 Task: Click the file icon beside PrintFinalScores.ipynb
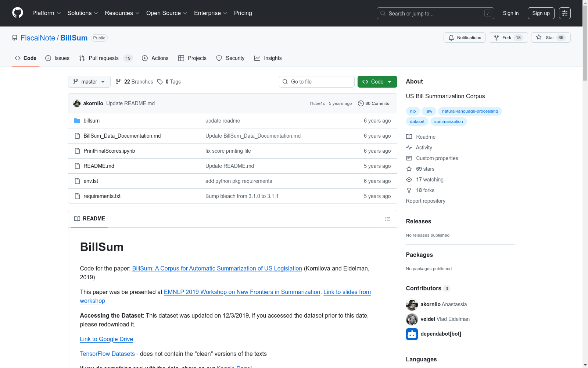pos(77,151)
